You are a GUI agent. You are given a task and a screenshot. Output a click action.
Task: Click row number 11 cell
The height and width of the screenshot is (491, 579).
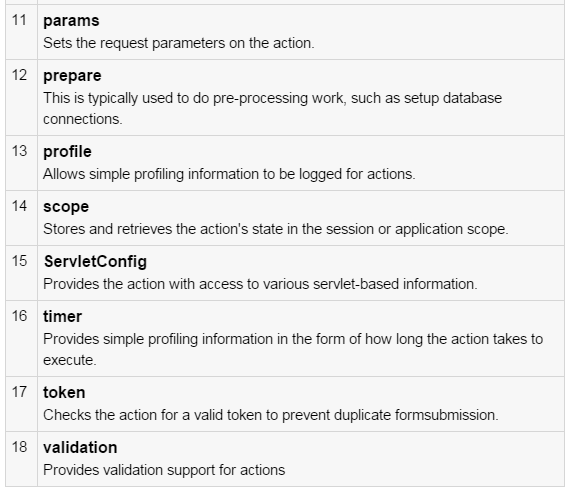pyautogui.click(x=21, y=32)
